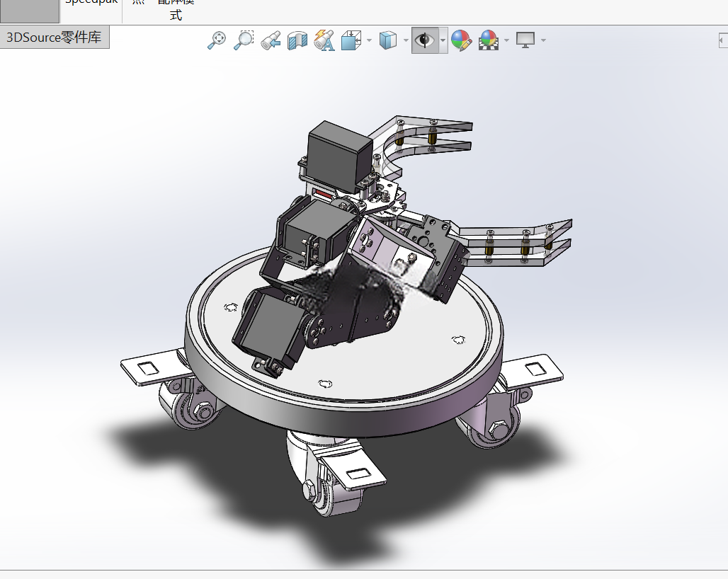728x579 pixels.
Task: Click the Zoom to Fit icon
Action: coord(217,40)
